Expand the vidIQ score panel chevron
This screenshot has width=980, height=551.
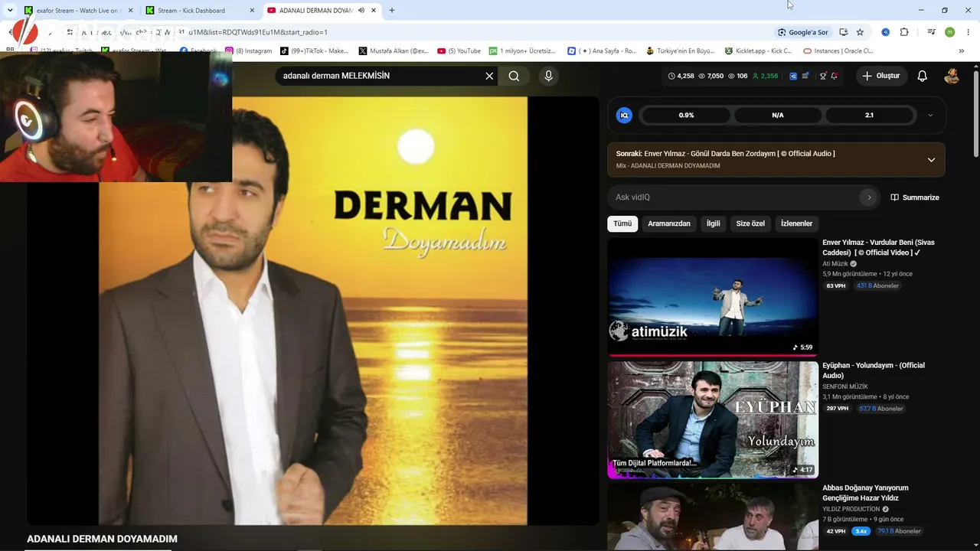930,115
